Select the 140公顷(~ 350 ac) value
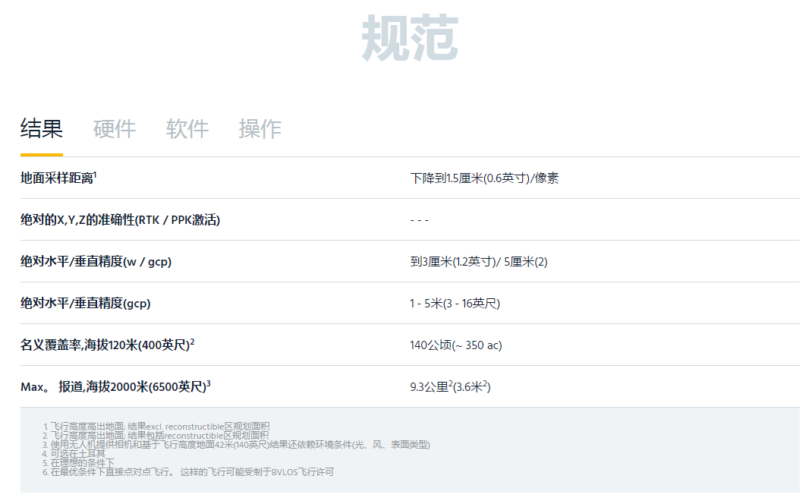Screen dimensions: 812x504 (455, 345)
